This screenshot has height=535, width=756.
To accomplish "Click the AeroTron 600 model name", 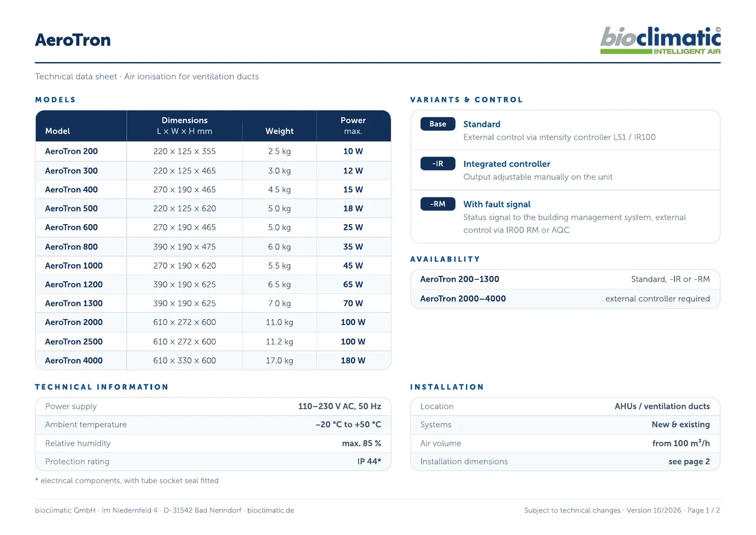I will (x=71, y=227).
